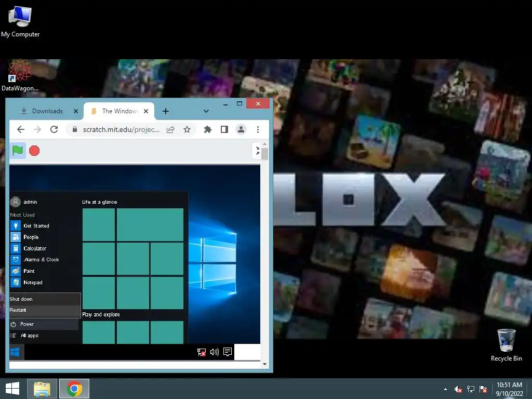Image resolution: width=532 pixels, height=399 pixels.
Task: Open a new Chrome tab
Action: (166, 111)
